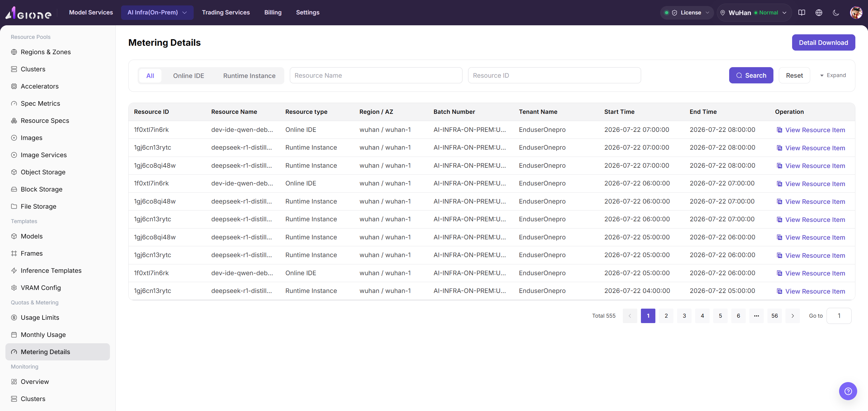
Task: Open Resource Specs page
Action: (x=58, y=121)
